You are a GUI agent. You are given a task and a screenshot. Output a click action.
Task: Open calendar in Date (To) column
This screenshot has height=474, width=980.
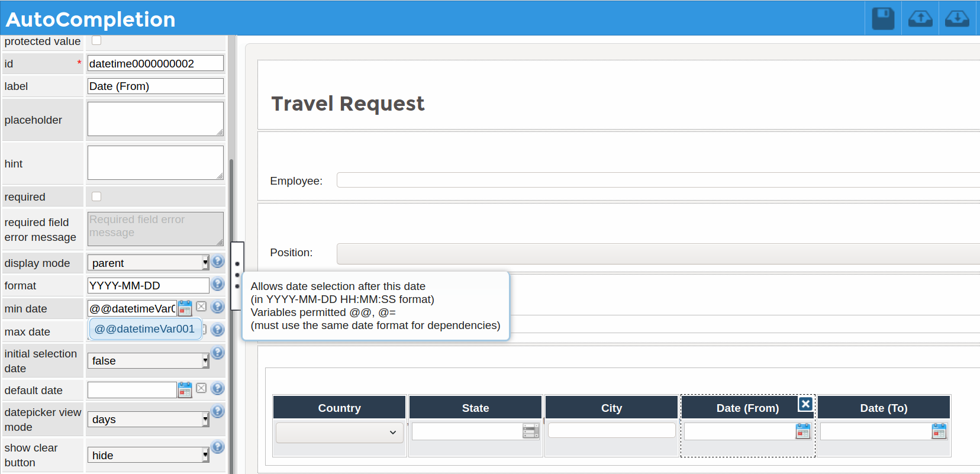click(939, 431)
